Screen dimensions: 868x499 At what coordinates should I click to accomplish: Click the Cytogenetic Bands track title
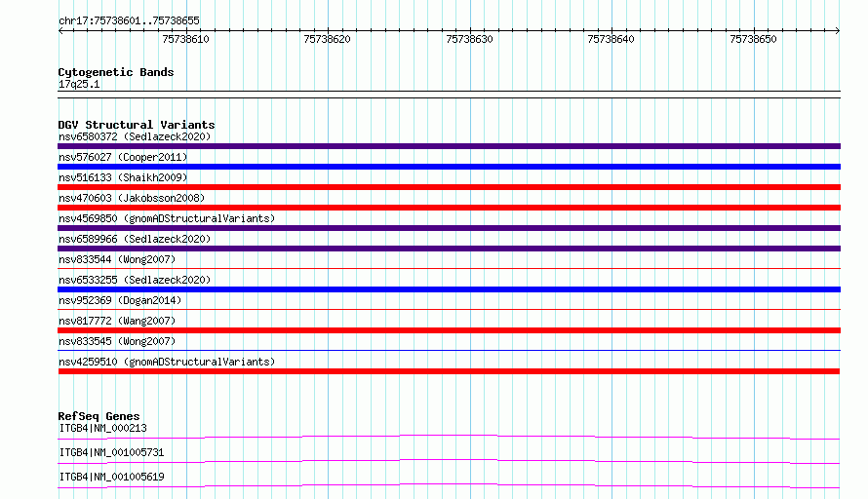click(x=116, y=72)
